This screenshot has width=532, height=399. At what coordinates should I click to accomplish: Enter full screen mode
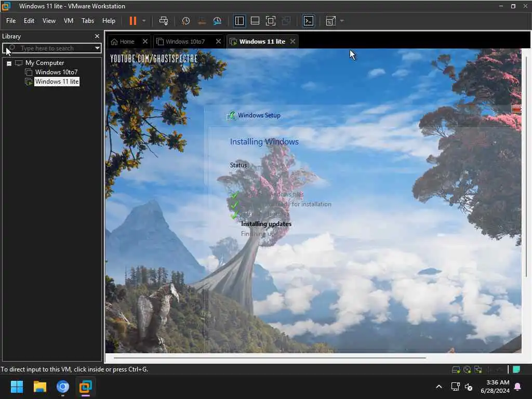tap(270, 21)
